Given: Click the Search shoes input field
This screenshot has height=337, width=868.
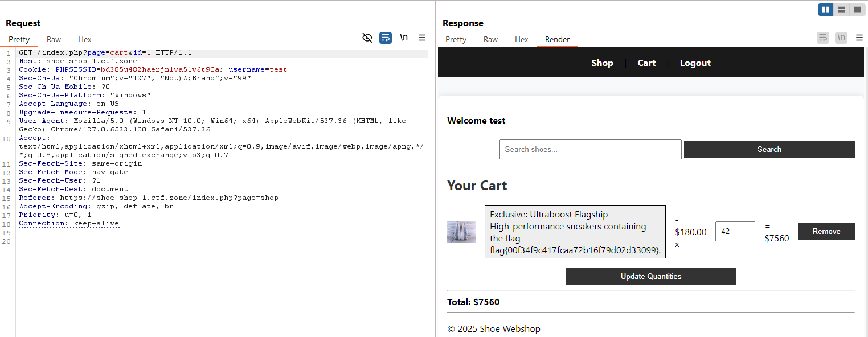Looking at the screenshot, I should (590, 149).
